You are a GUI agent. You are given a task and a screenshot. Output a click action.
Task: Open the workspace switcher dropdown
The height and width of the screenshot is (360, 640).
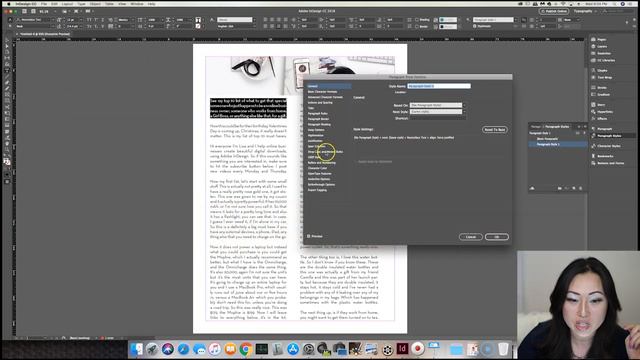[584, 11]
